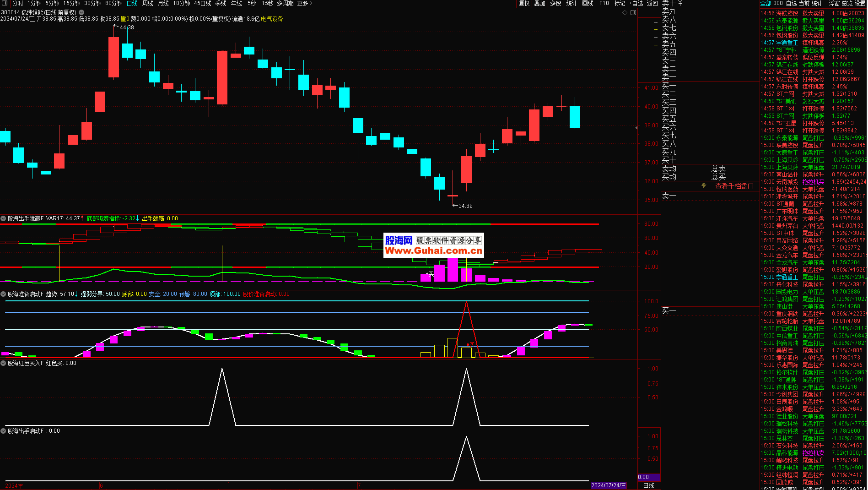
Task: Expand the 股海红色买入F indicator menu
Action: pos(3,363)
